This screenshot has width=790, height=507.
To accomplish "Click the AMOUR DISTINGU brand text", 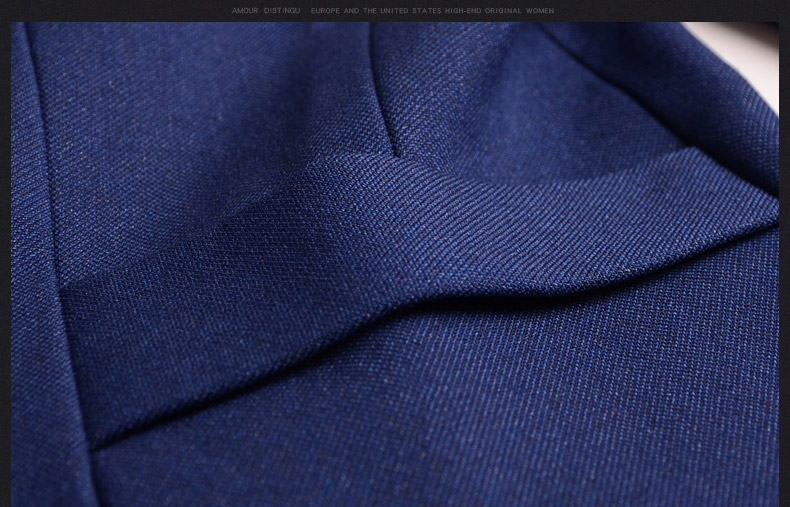I will click(266, 11).
